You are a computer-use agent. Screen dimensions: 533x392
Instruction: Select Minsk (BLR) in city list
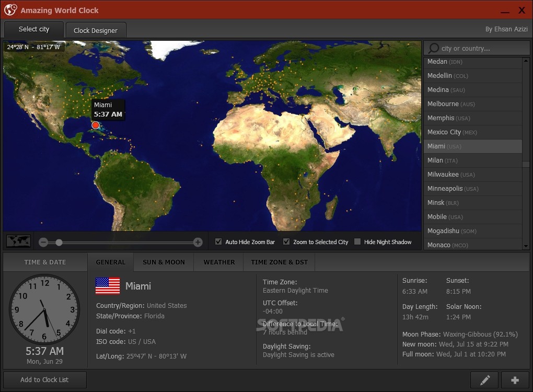point(473,203)
